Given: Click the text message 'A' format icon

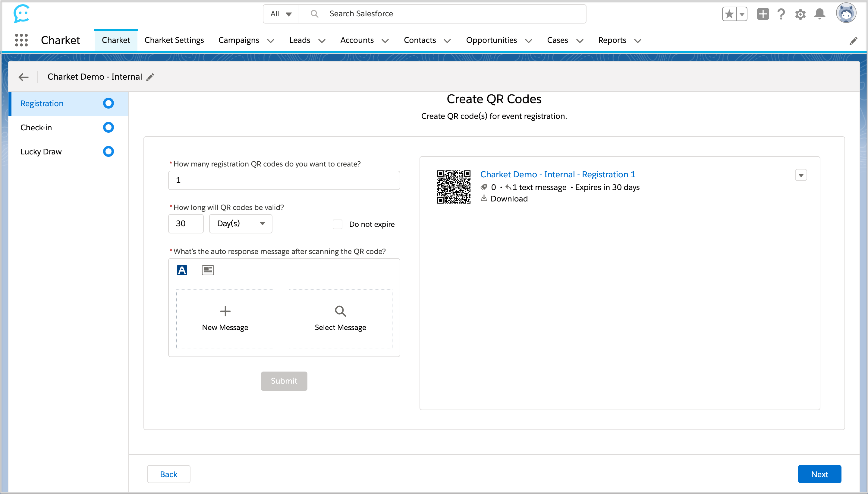Looking at the screenshot, I should (182, 270).
